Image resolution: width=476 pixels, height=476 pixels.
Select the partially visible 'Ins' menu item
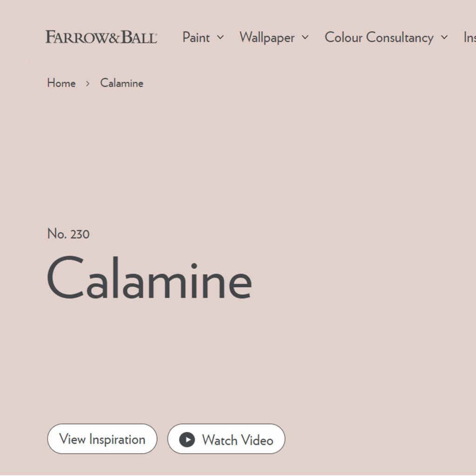point(469,37)
